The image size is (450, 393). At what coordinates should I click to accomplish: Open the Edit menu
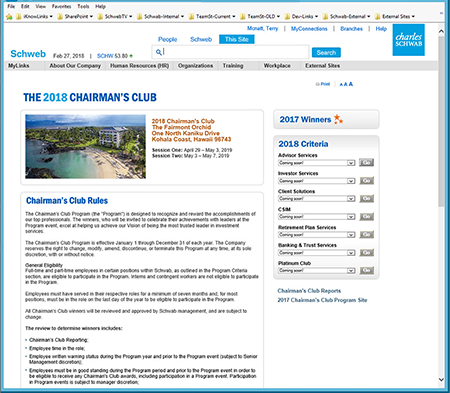pos(25,6)
